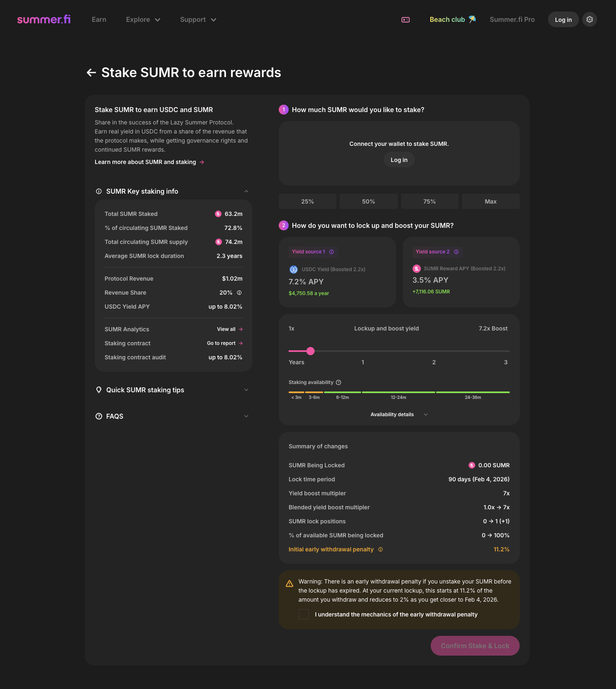This screenshot has height=689, width=616.
Task: Click the summer.fi logo
Action: 44,19
